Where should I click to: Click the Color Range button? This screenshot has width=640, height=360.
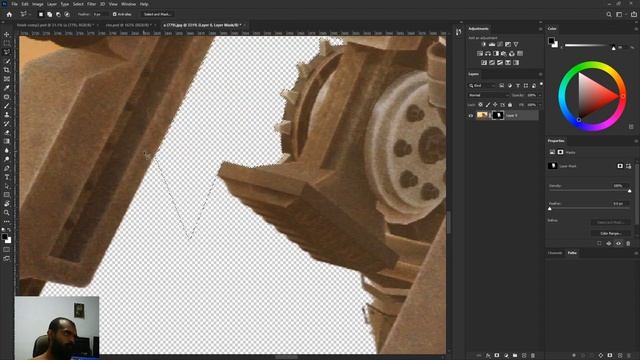611,233
